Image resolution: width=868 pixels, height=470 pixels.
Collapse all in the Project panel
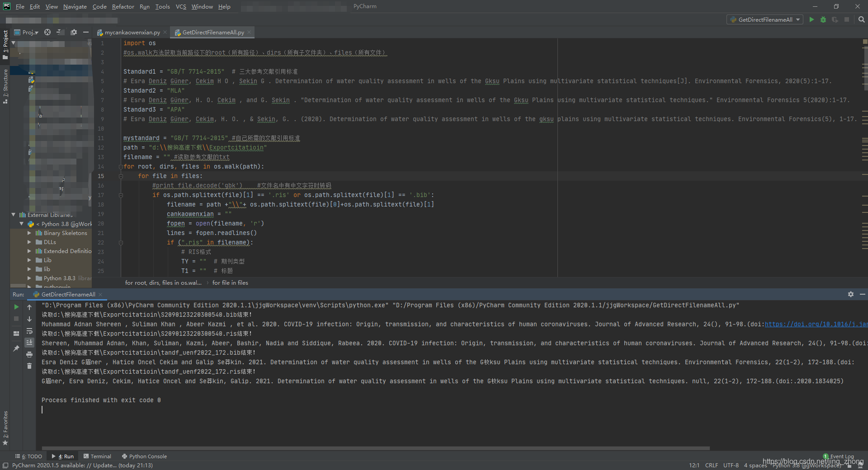(x=59, y=32)
